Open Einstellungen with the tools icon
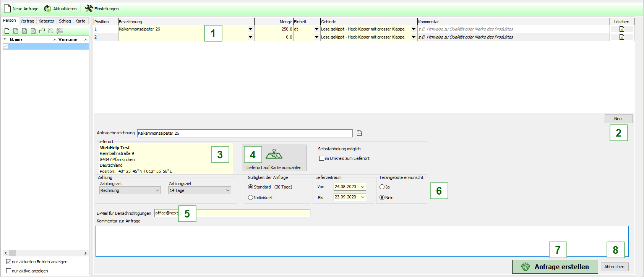Viewport: 644px width, 277px height. pos(89,9)
